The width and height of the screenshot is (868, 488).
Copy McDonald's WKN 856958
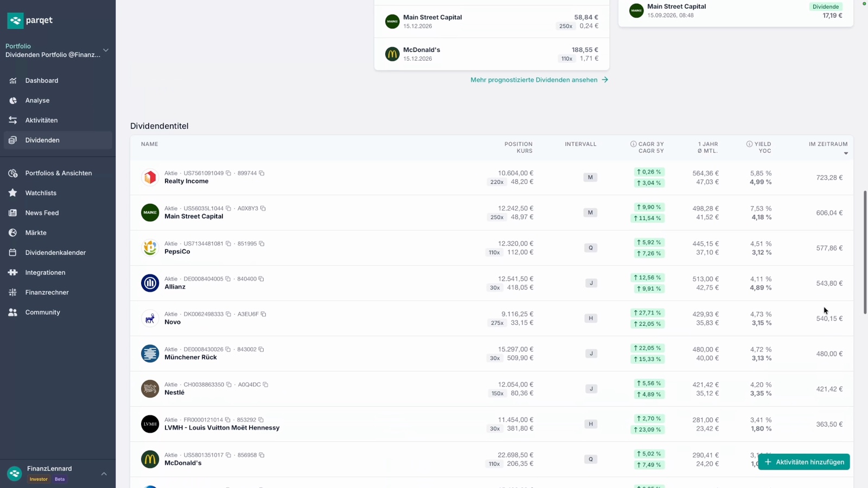(x=261, y=455)
